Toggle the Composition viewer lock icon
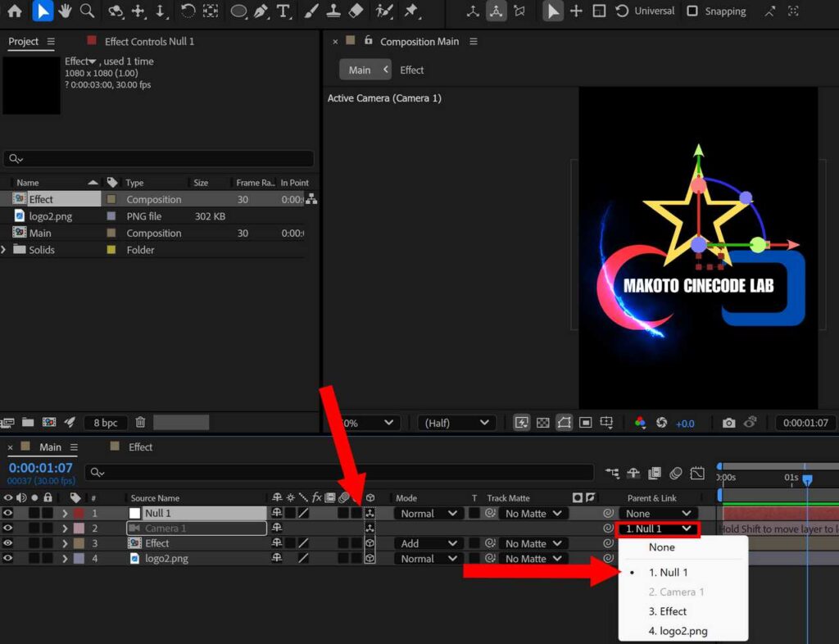This screenshot has height=644, width=839. point(368,40)
